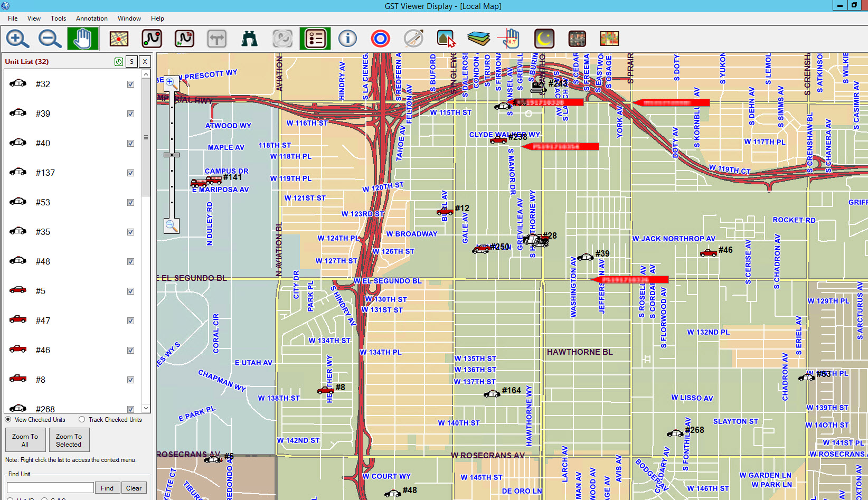This screenshot has width=868, height=500.
Task: Click the Find Unit text field
Action: (50, 488)
